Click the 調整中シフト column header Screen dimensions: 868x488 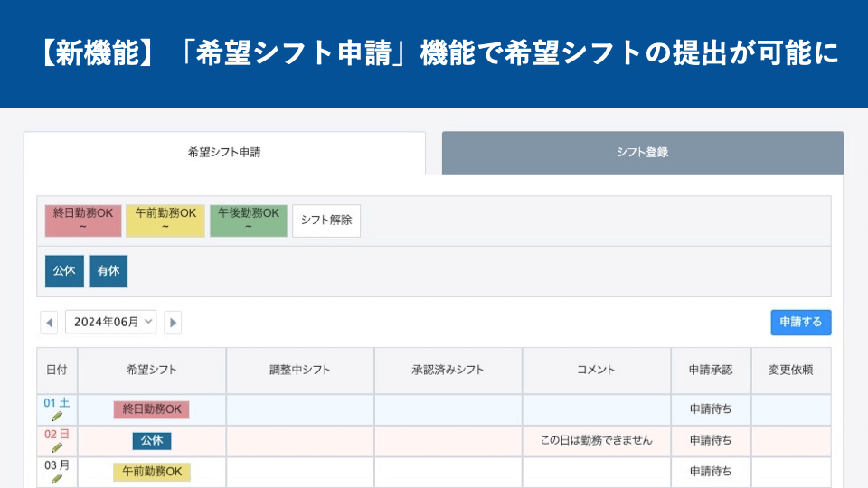pos(300,371)
